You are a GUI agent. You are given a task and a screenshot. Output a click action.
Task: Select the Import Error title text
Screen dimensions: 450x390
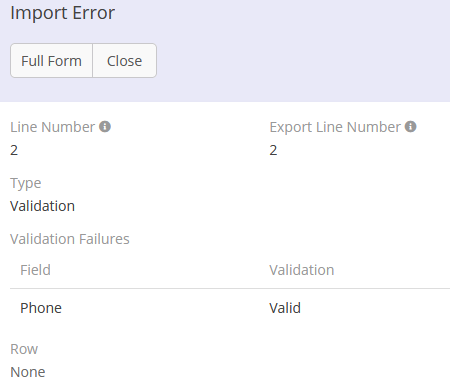tap(63, 13)
